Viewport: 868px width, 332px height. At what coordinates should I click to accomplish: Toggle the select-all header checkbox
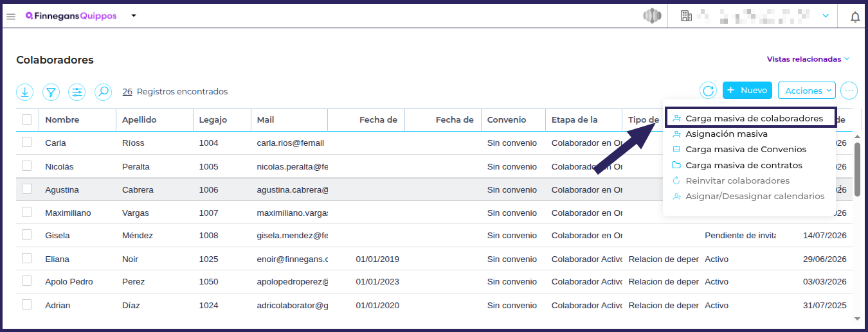27,119
